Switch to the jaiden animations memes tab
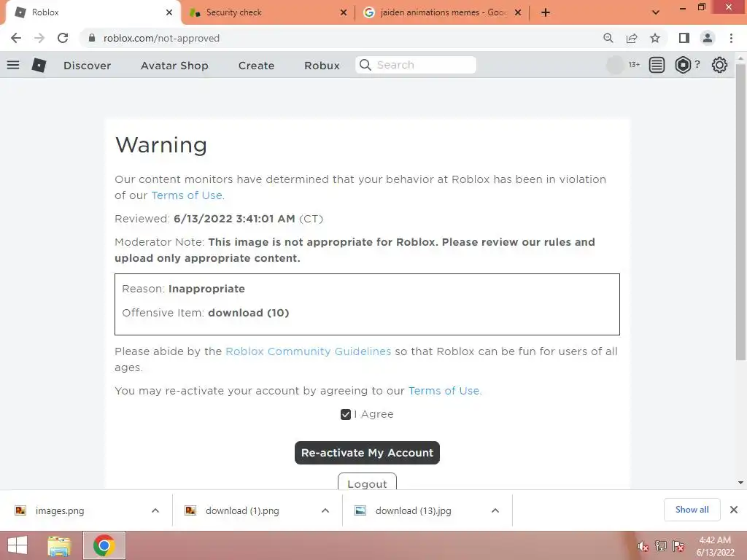 click(x=442, y=12)
